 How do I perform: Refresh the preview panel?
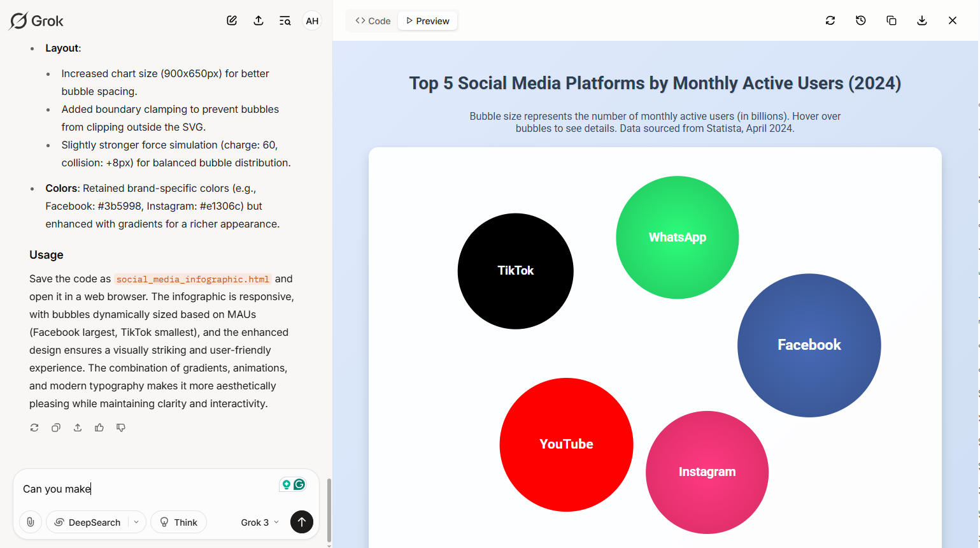click(x=830, y=20)
